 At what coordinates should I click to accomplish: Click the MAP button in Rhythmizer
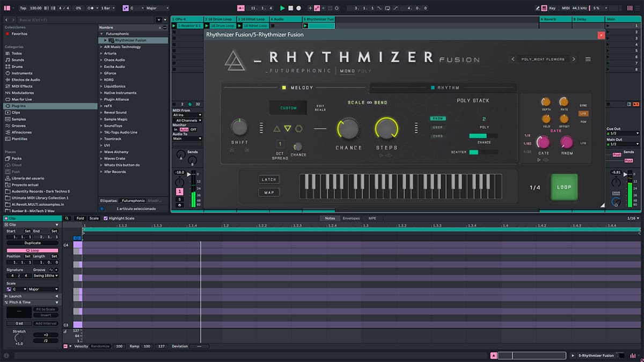pos(268,193)
